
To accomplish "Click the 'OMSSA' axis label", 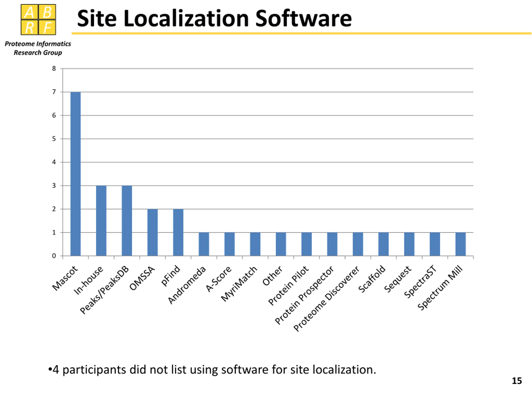I will [x=142, y=278].
